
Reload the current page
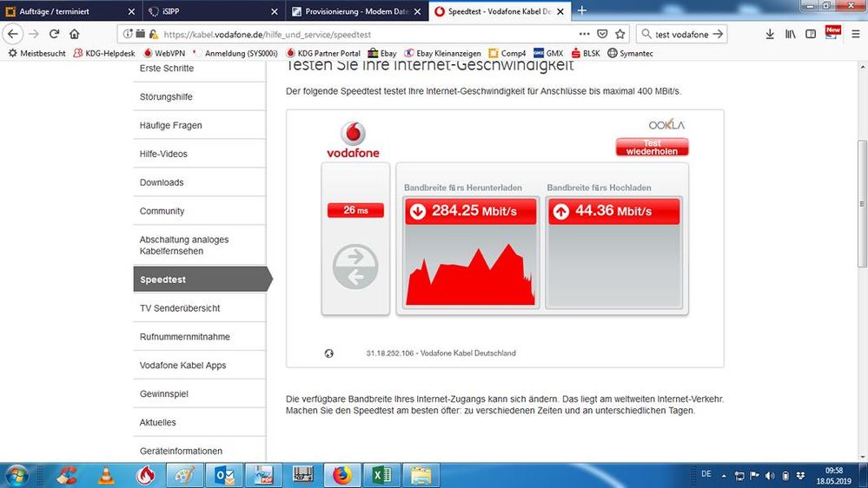click(x=54, y=34)
